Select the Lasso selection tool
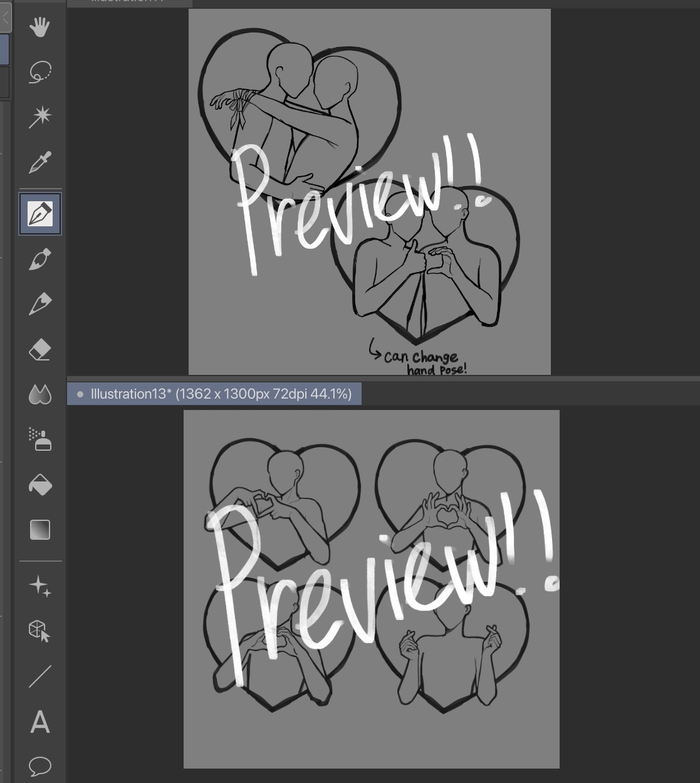The image size is (700, 783). coord(39,72)
